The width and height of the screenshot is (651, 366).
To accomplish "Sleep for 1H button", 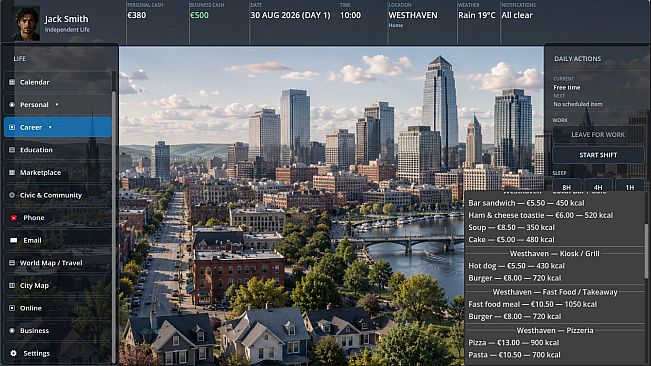I will pos(629,186).
